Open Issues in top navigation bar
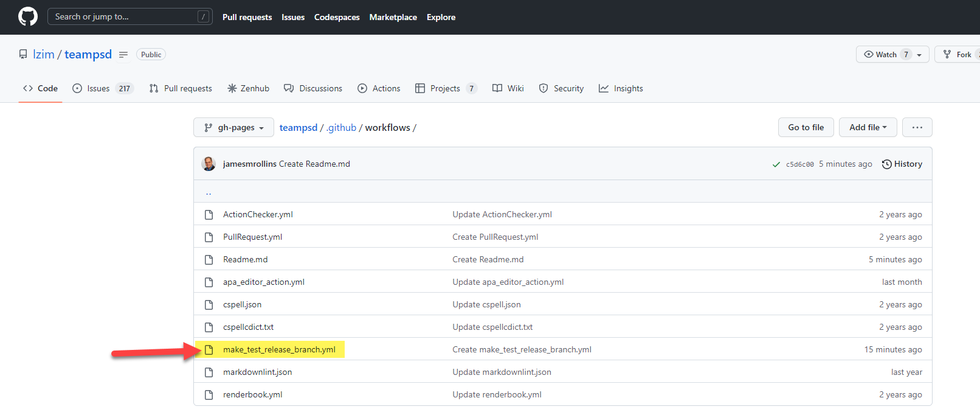 coord(293,17)
